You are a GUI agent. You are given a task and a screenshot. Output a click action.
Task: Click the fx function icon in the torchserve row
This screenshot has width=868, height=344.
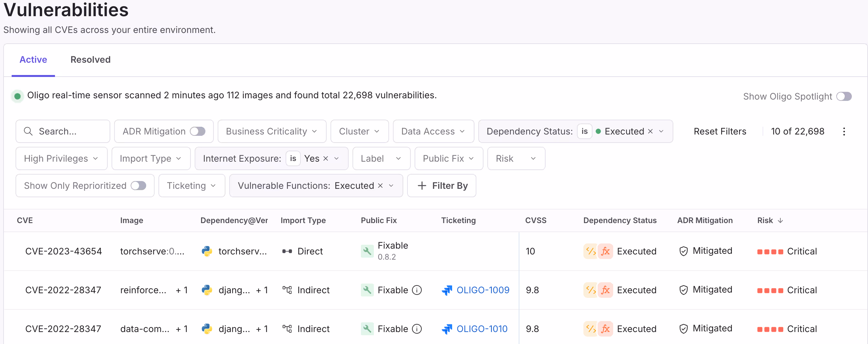click(x=605, y=251)
